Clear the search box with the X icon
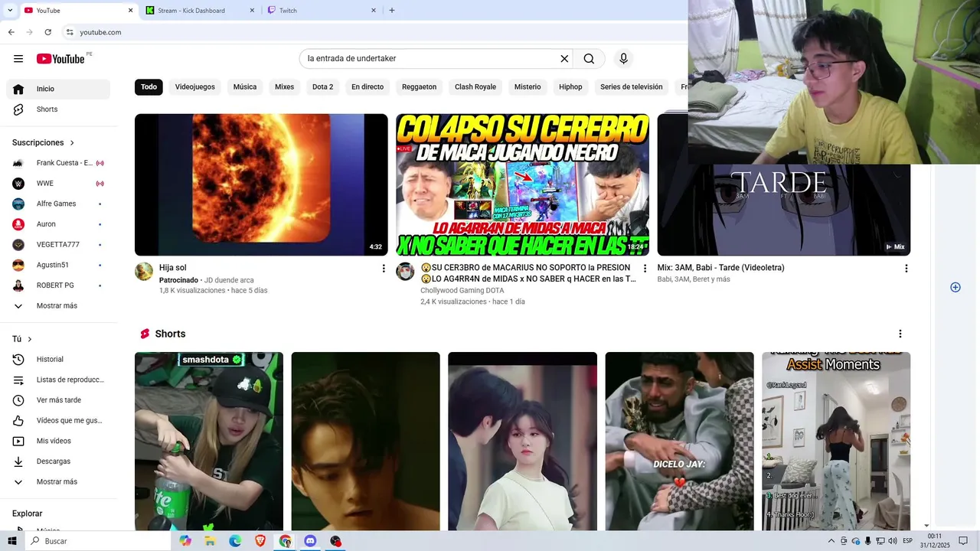Screen dimensions: 980x551 [x=564, y=58]
